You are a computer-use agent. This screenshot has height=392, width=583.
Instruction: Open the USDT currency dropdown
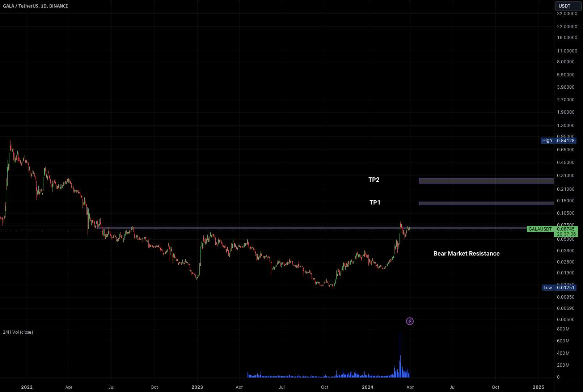pyautogui.click(x=569, y=6)
